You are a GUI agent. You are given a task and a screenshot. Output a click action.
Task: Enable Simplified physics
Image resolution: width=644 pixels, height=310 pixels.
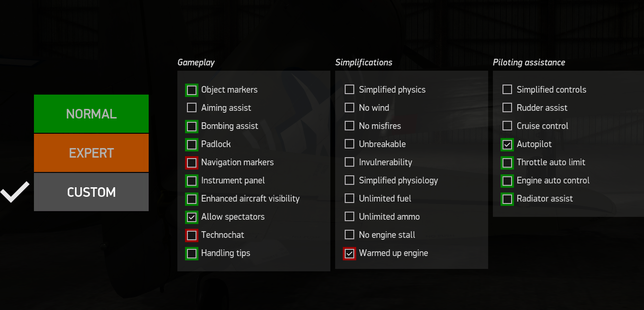pos(349,90)
